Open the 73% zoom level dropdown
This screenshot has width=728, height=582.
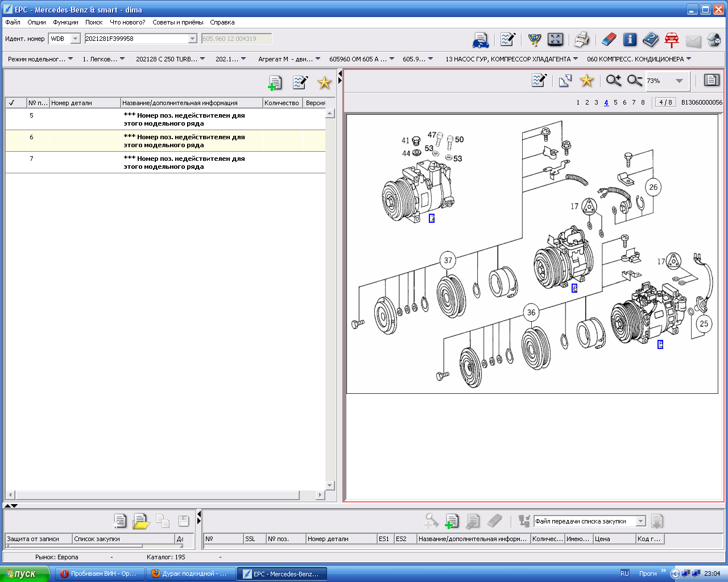[x=679, y=81]
